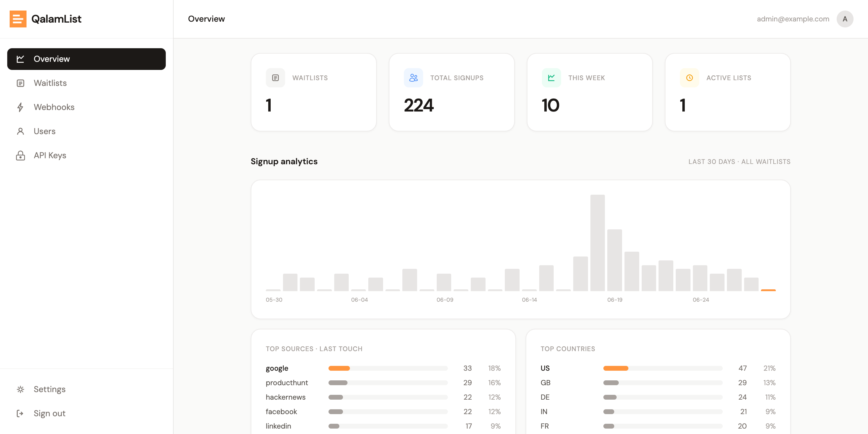Screen dimensions: 868x434
Task: Click the tallest bar in the signup chart
Action: tap(597, 243)
